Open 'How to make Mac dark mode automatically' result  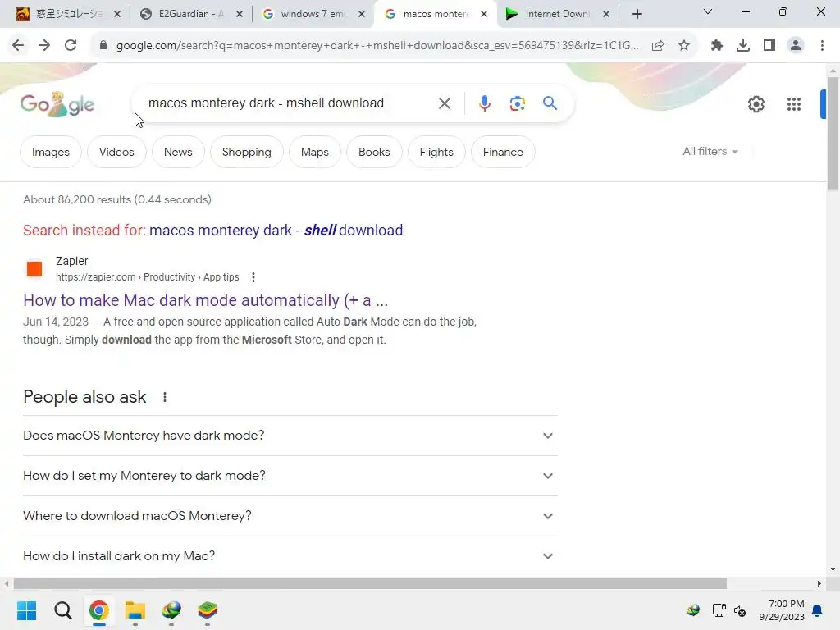205,300
